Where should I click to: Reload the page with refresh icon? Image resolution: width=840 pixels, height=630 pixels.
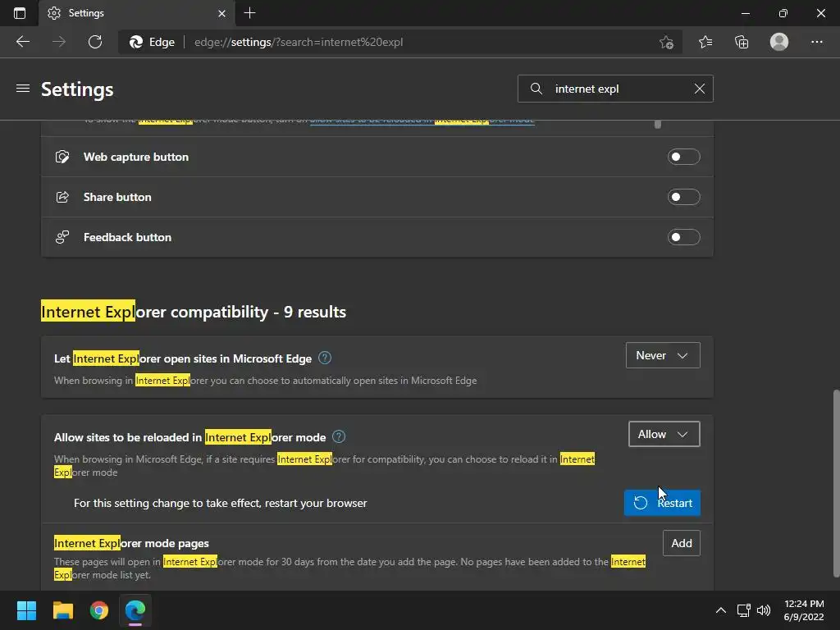[x=95, y=42]
